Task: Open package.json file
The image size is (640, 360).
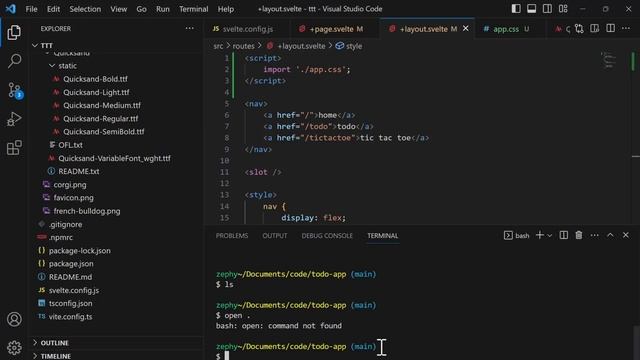Action: (x=71, y=264)
